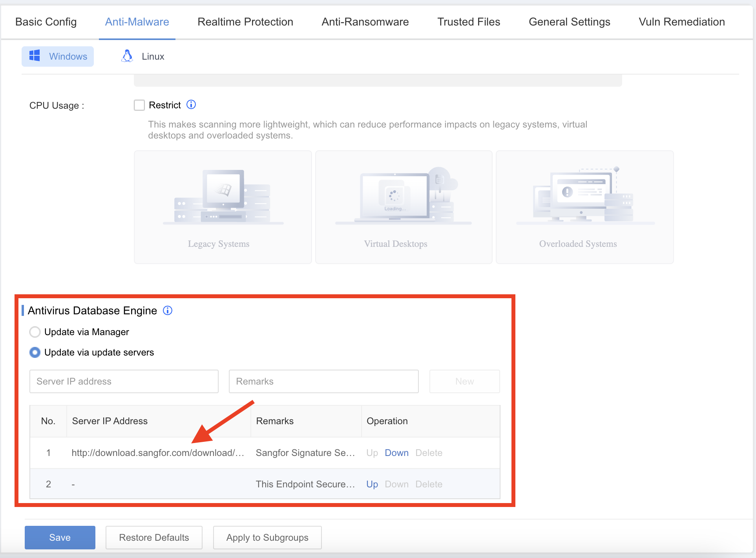Open the Basic Config tab
This screenshot has width=756, height=558.
(46, 22)
